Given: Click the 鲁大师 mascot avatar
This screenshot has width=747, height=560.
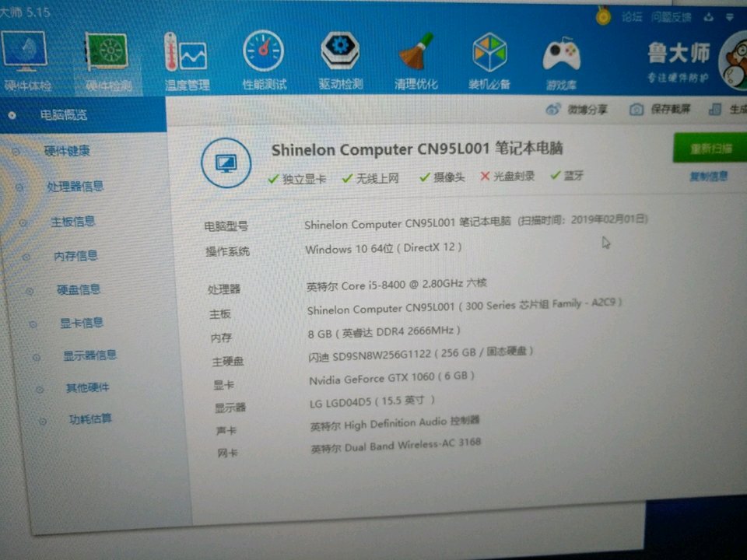Looking at the screenshot, I should (x=734, y=61).
